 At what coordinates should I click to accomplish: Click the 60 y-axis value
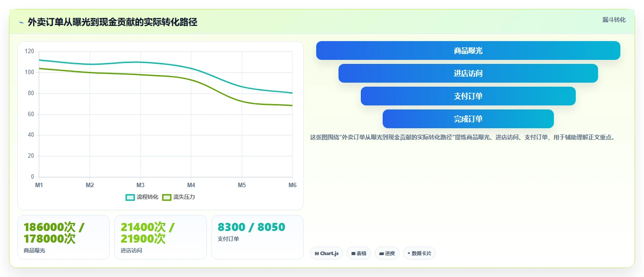31,114
